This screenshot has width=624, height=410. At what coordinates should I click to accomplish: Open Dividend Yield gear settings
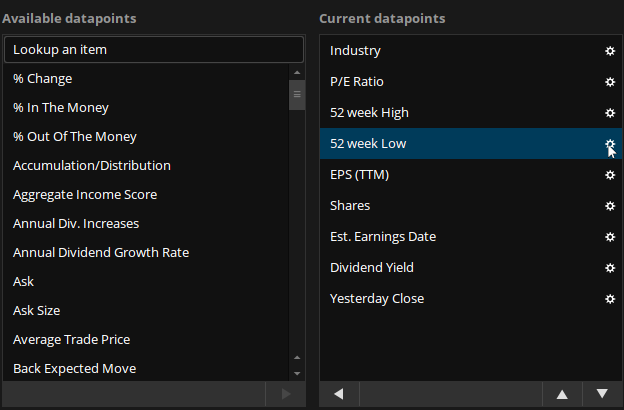[610, 268]
